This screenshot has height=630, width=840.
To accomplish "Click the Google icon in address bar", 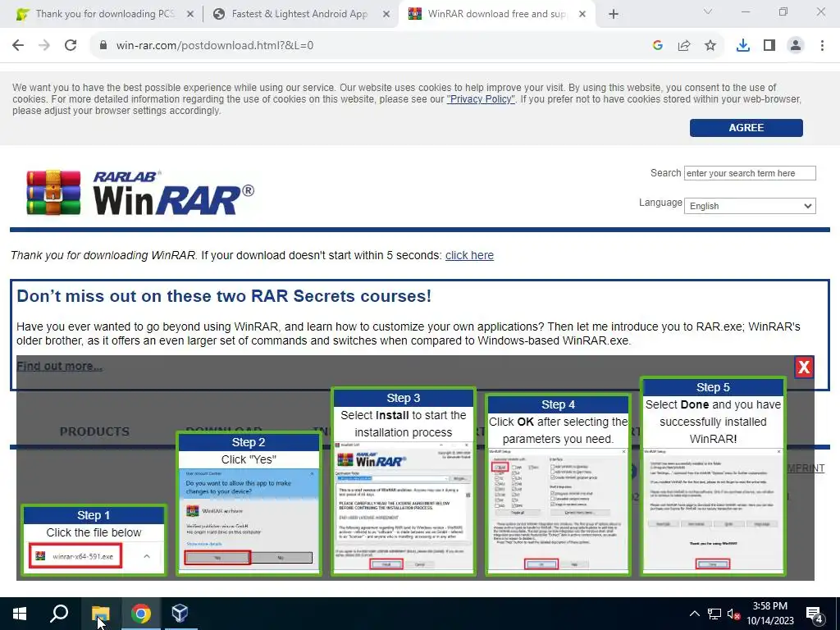I will (657, 46).
